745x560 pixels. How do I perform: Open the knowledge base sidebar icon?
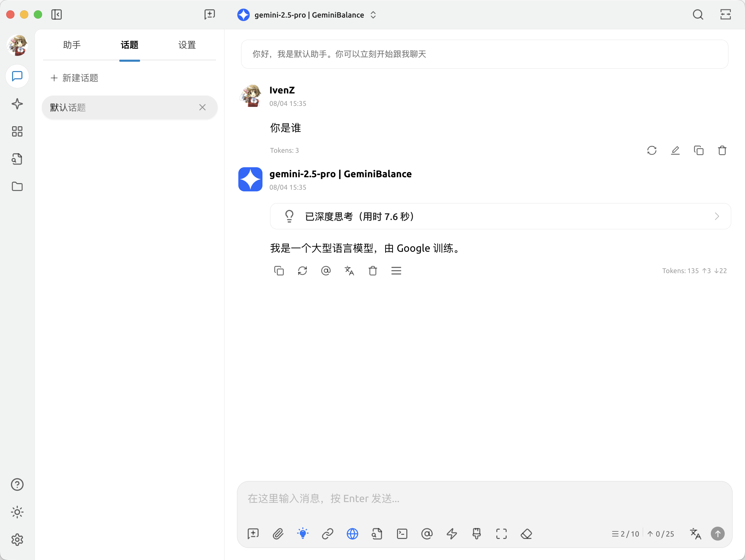point(17,159)
